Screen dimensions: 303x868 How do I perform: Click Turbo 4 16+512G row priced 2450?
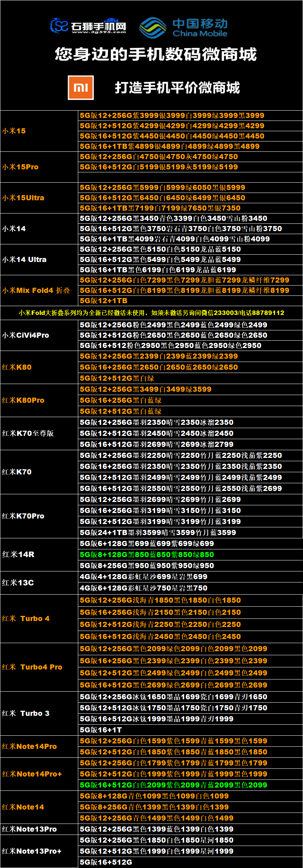pyautogui.click(x=190, y=636)
